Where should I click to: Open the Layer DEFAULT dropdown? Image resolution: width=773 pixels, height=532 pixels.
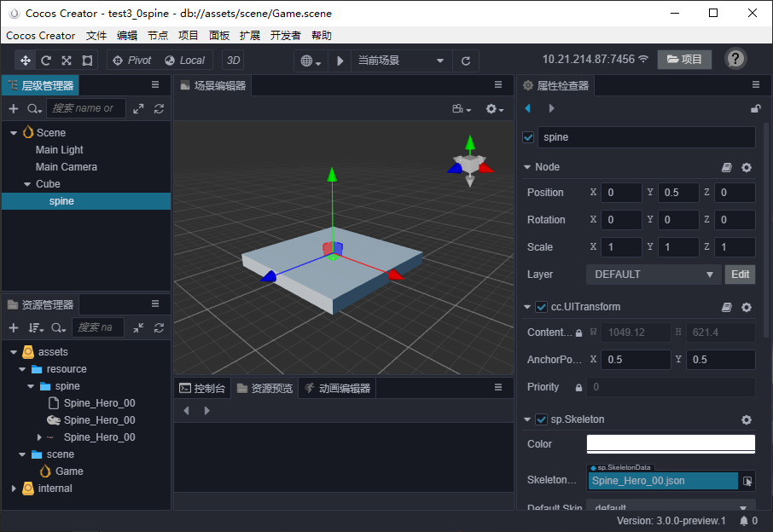(654, 275)
